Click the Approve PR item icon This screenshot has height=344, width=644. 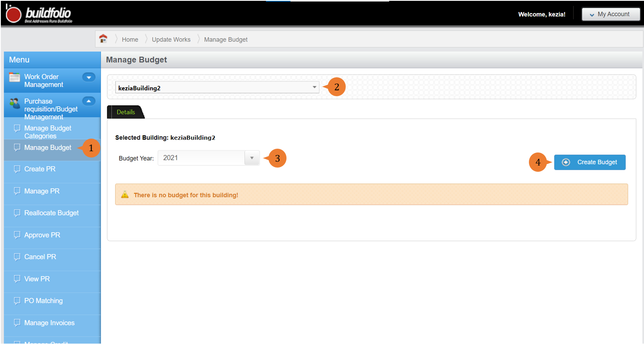pyautogui.click(x=17, y=235)
